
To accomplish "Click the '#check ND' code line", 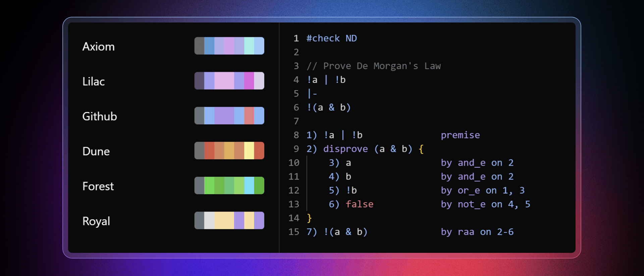I will pos(332,38).
